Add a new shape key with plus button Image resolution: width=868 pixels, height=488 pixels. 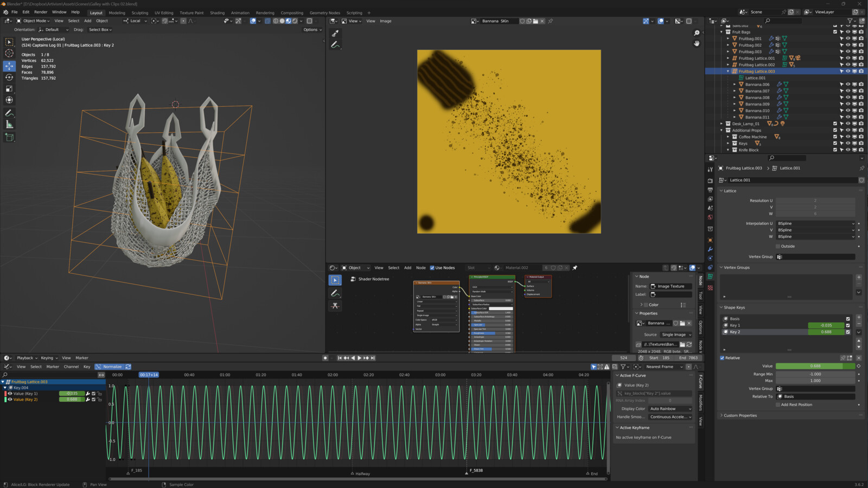[859, 317]
